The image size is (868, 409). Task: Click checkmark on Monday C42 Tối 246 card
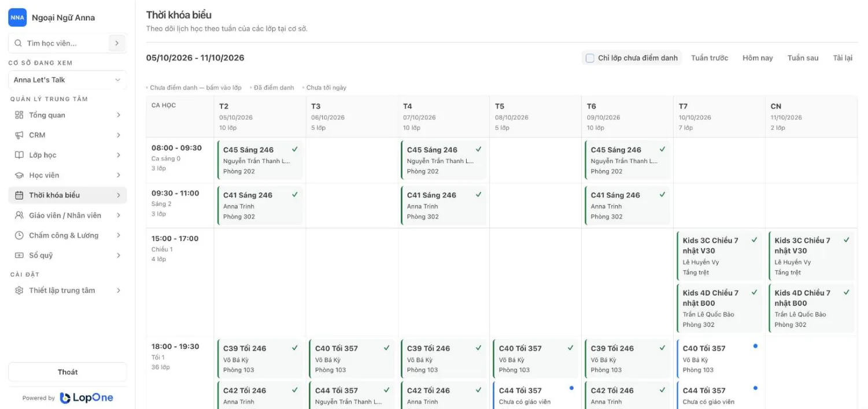tap(295, 390)
